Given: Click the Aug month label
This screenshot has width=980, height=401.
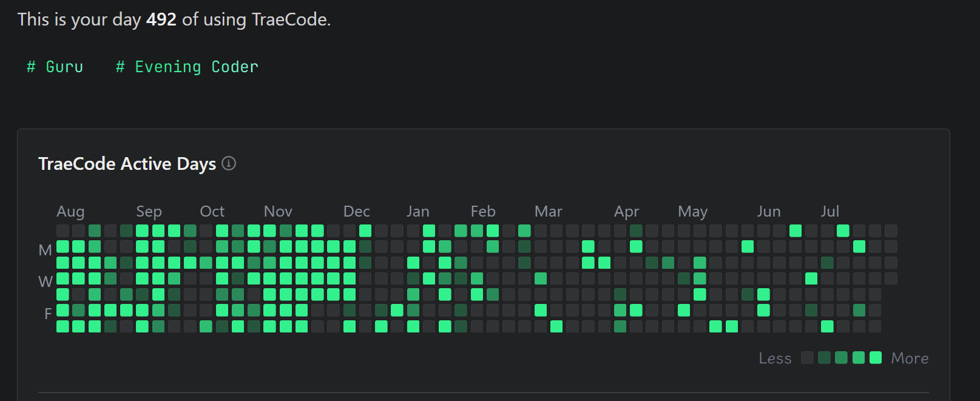Looking at the screenshot, I should click(70, 211).
